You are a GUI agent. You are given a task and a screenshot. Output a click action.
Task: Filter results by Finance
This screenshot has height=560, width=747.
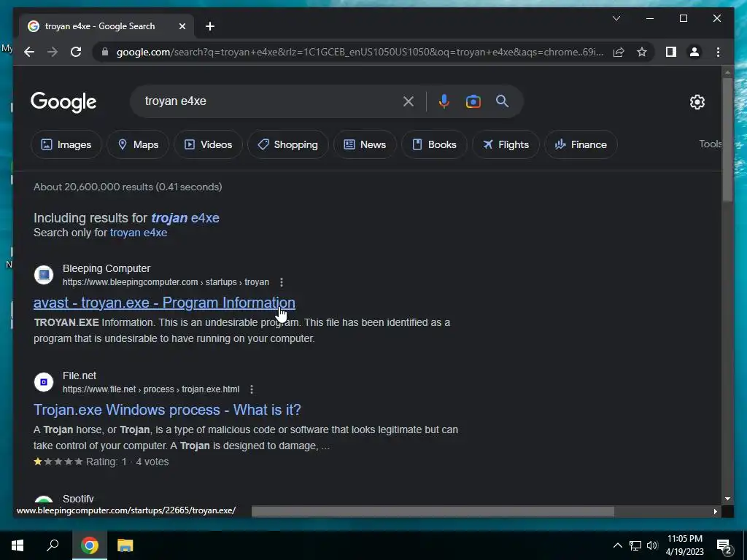(581, 144)
